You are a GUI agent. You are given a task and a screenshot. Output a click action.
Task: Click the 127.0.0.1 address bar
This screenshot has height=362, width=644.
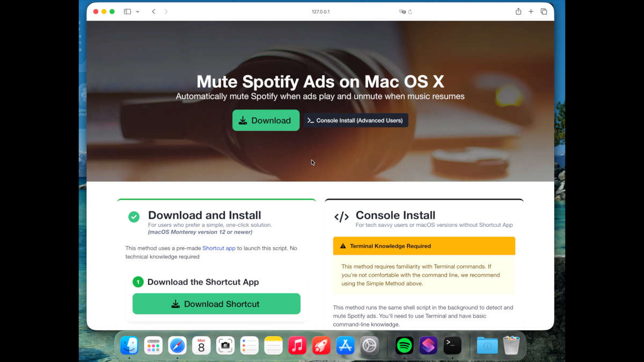pos(320,11)
